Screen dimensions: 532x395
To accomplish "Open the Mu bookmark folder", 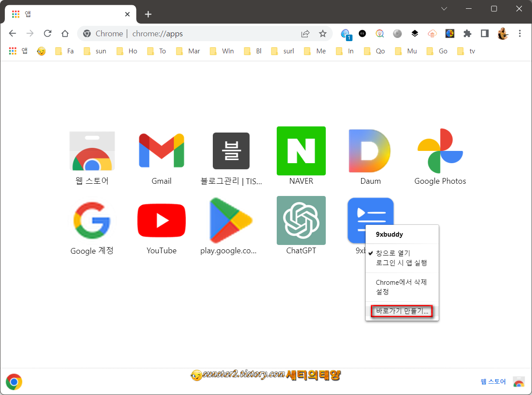I will 406,51.
